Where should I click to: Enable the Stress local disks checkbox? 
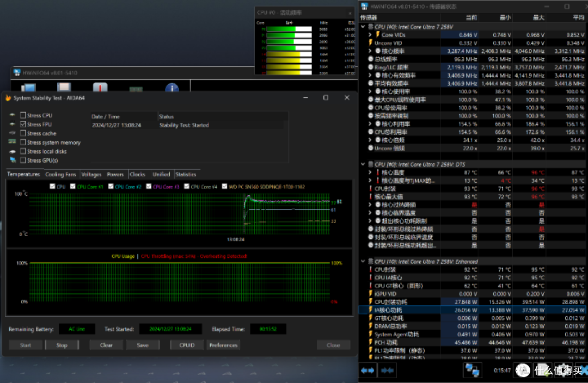click(x=23, y=151)
